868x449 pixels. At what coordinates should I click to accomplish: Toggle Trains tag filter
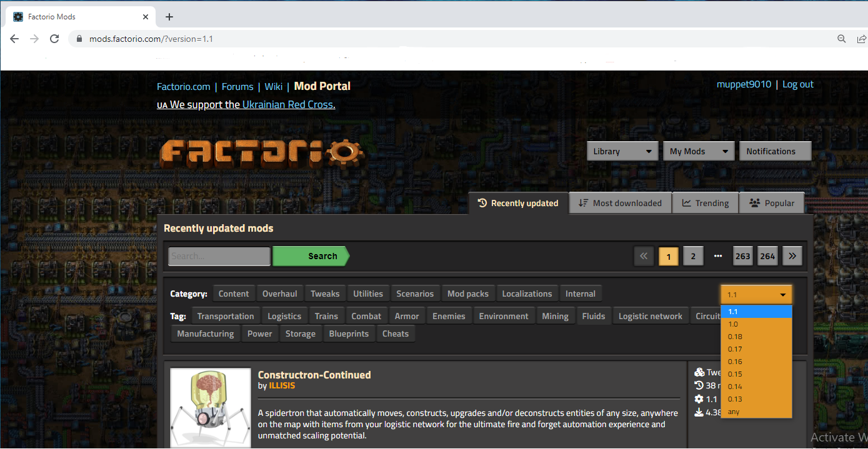(326, 316)
